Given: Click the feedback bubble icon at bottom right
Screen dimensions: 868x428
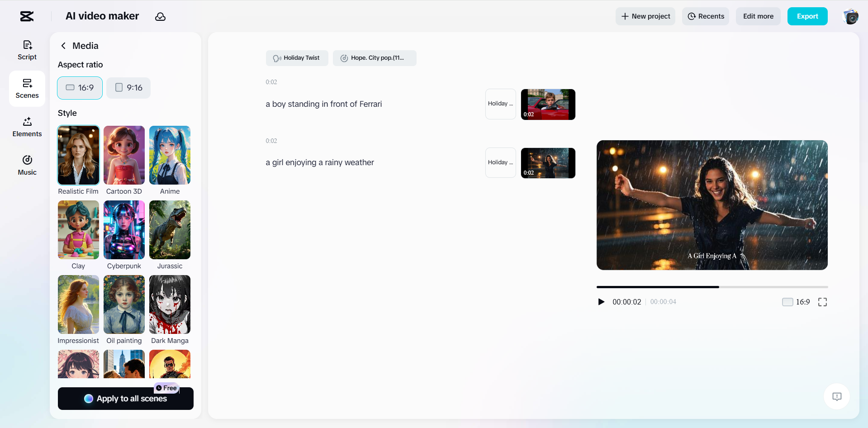Looking at the screenshot, I should click(x=837, y=396).
